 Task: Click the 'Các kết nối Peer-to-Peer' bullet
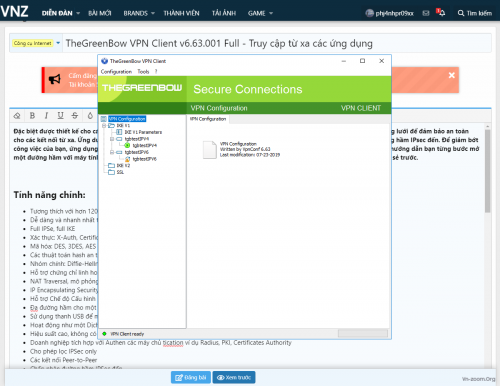[x=63, y=360]
